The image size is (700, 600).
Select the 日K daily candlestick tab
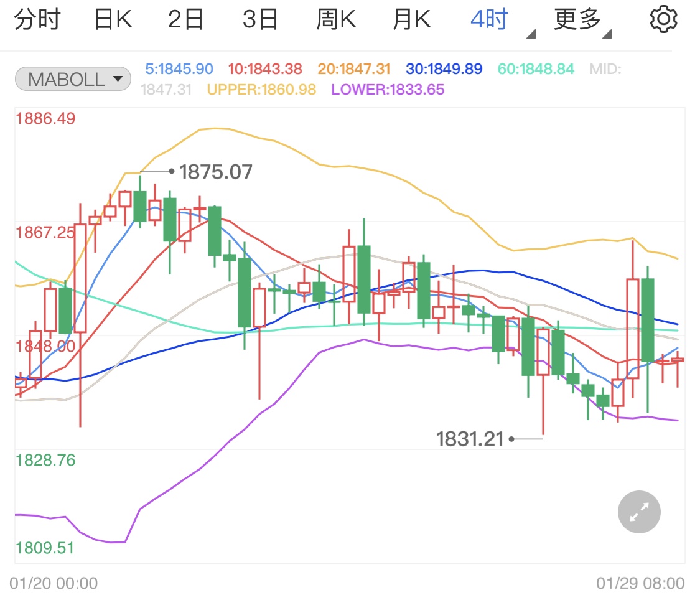(113, 20)
